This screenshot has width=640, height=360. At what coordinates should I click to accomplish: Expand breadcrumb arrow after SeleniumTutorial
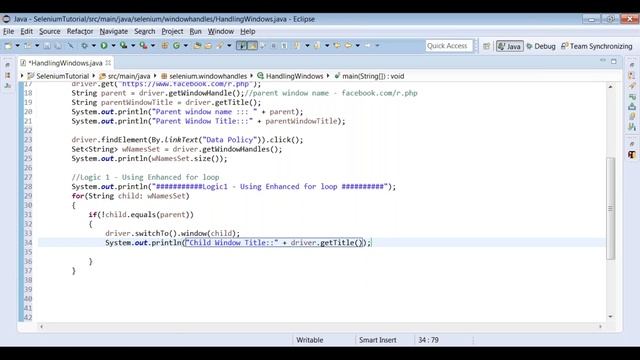[93, 76]
